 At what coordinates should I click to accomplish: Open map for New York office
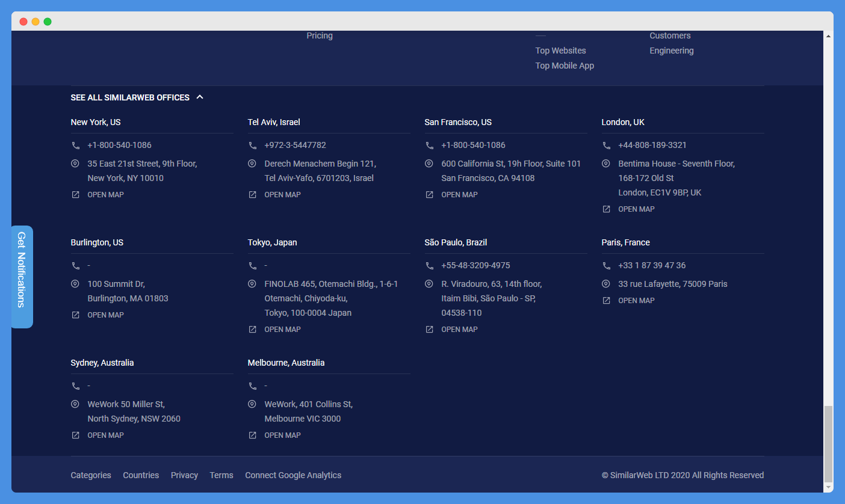tap(105, 195)
